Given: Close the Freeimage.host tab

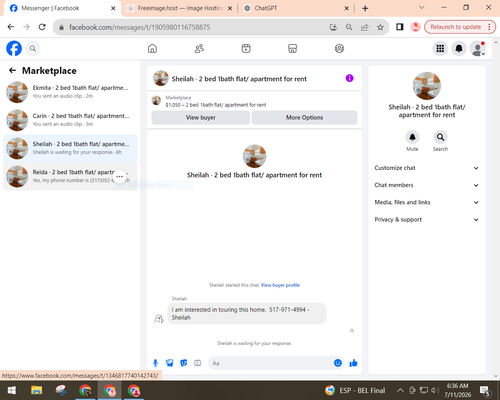Looking at the screenshot, I should 230,8.
